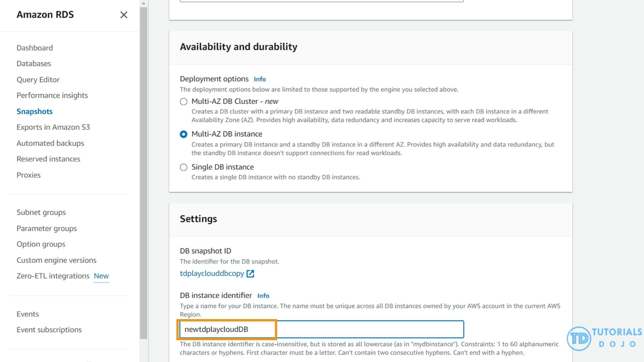Open Info link for Deployment options
The height and width of the screenshot is (362, 644).
tap(260, 79)
